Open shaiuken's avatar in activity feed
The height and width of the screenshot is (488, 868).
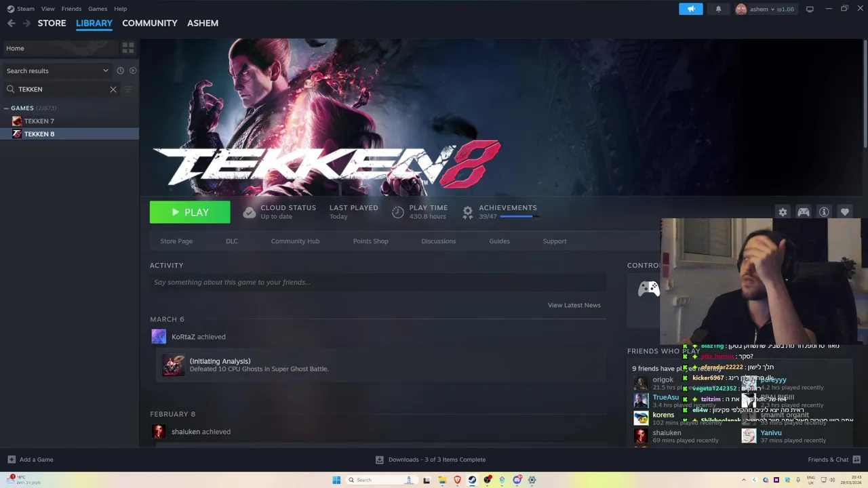(159, 432)
